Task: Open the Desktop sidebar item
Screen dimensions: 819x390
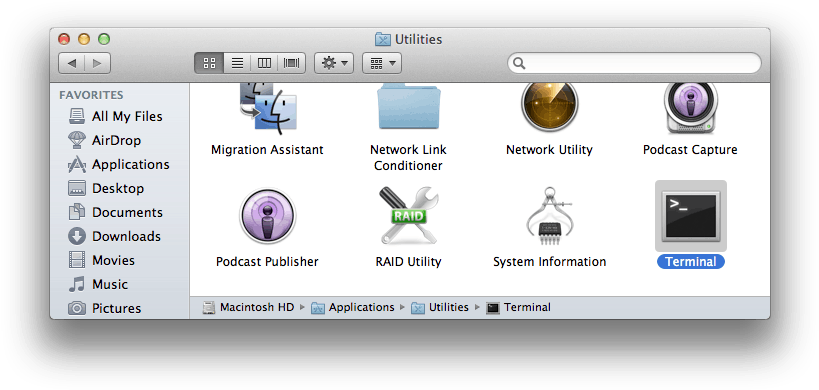Action: (106, 188)
